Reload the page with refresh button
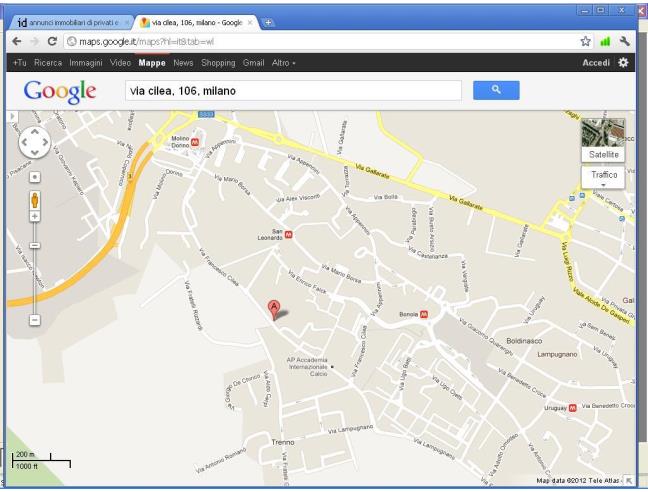Screen dimensions: 648x492 coord(51,42)
